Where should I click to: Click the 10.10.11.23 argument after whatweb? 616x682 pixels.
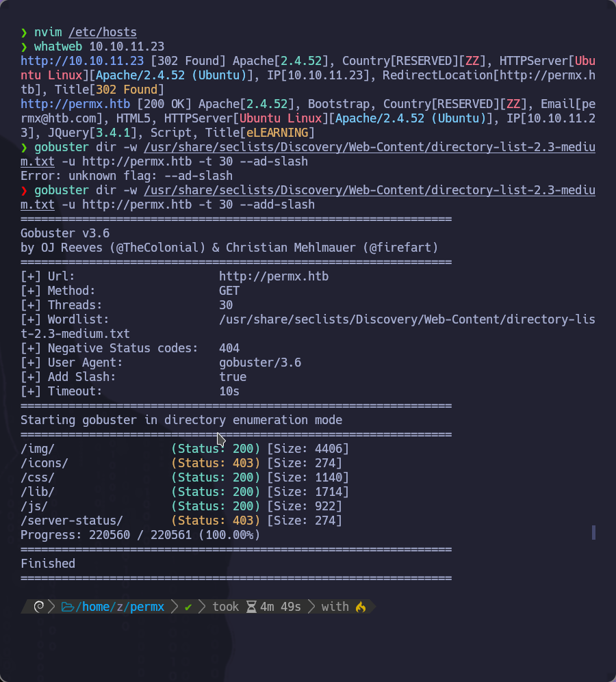127,47
